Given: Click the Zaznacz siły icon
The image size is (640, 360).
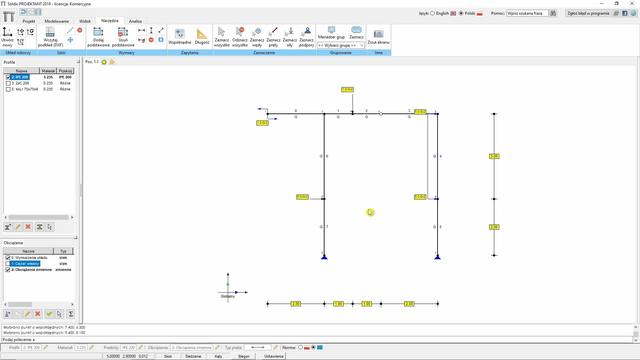Looking at the screenshot, I should click(290, 32).
